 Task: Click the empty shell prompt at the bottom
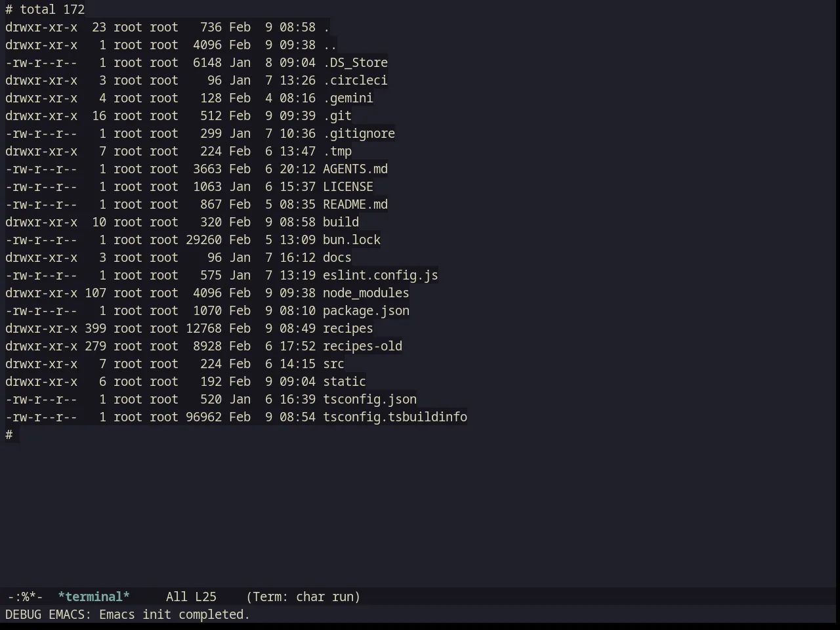9,434
